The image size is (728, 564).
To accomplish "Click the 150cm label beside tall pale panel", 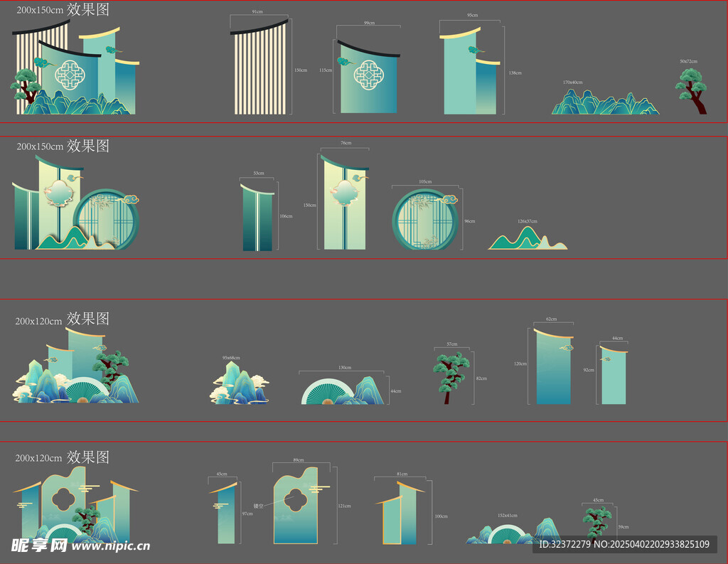I will click(310, 206).
